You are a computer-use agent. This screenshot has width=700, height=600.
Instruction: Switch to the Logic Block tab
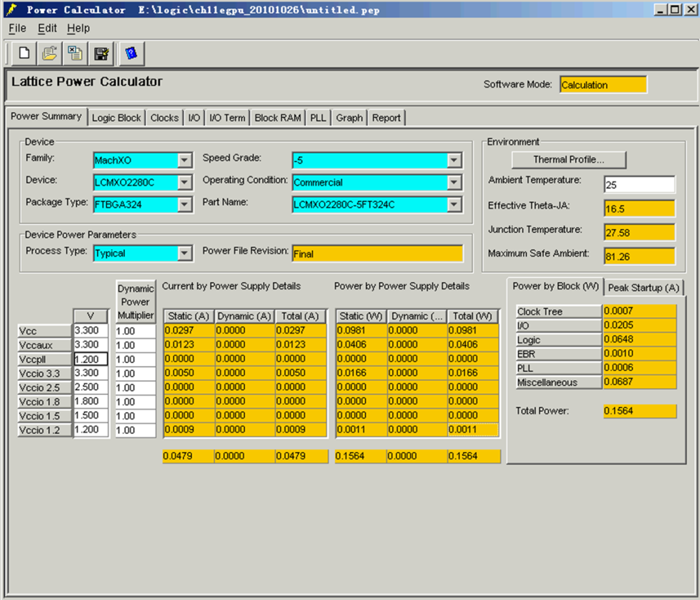pyautogui.click(x=116, y=118)
